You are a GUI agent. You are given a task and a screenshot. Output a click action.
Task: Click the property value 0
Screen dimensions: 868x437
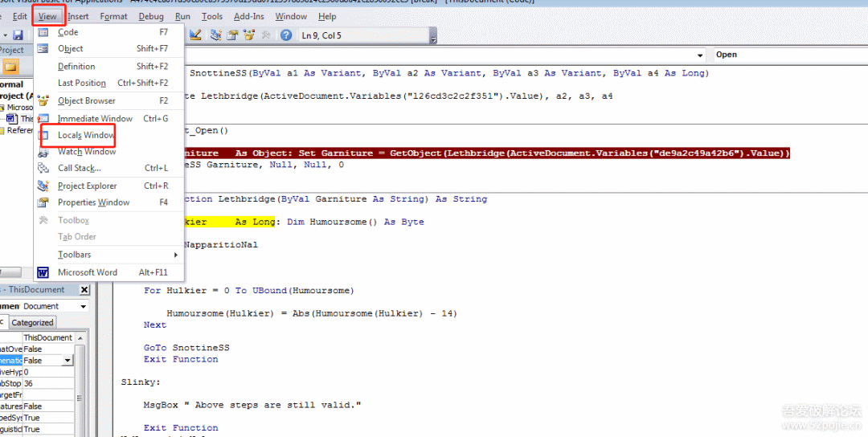pos(48,372)
